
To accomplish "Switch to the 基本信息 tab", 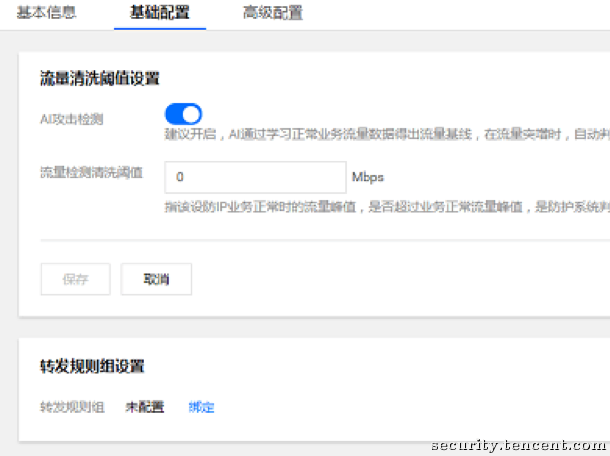I will click(x=46, y=12).
